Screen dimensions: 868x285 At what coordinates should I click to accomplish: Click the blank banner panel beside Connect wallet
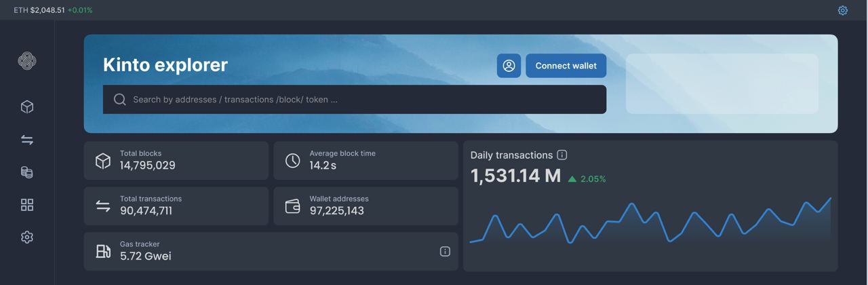coord(722,83)
